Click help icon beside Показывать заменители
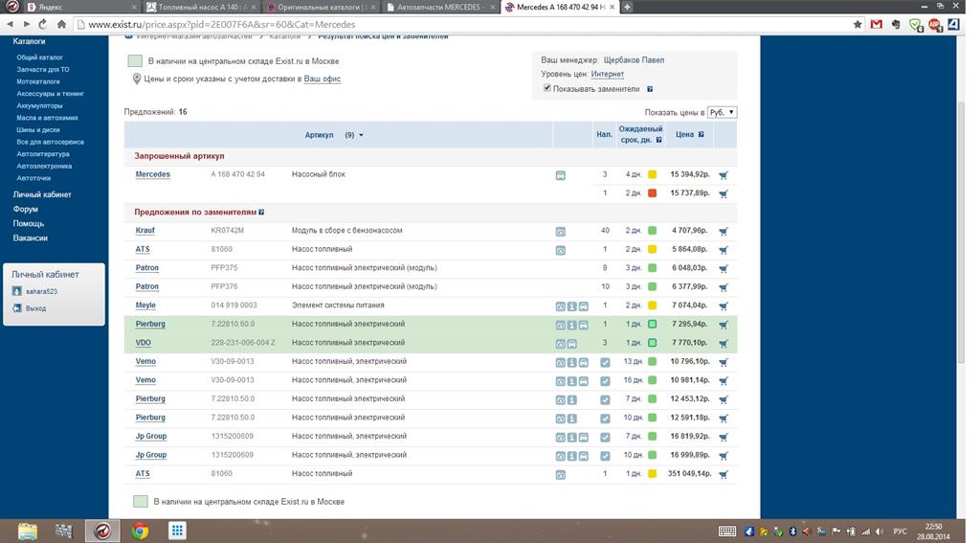This screenshot has height=543, width=980. (650, 89)
